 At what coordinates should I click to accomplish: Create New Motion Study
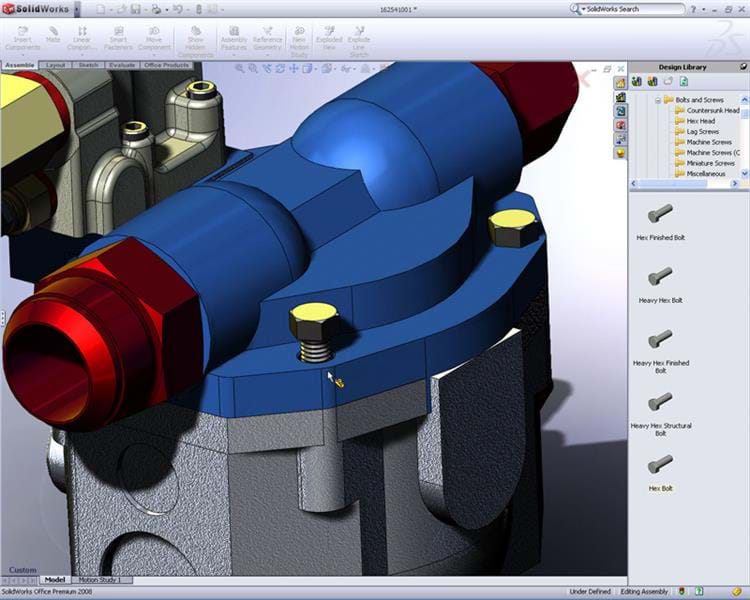click(299, 42)
